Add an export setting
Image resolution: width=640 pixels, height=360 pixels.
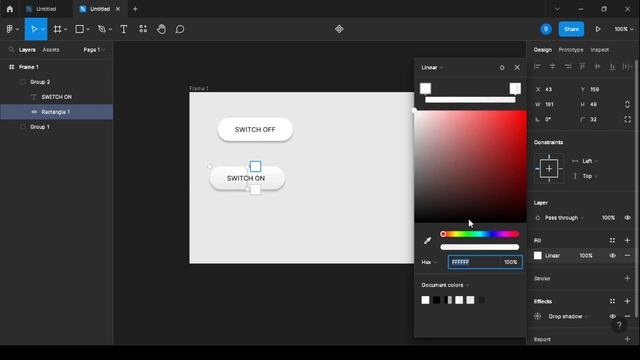[627, 339]
